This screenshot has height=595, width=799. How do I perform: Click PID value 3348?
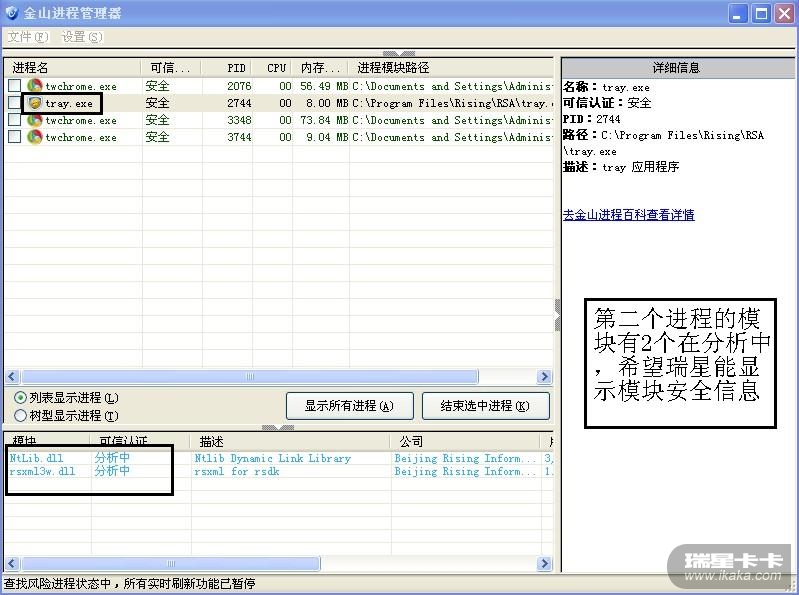pos(239,120)
